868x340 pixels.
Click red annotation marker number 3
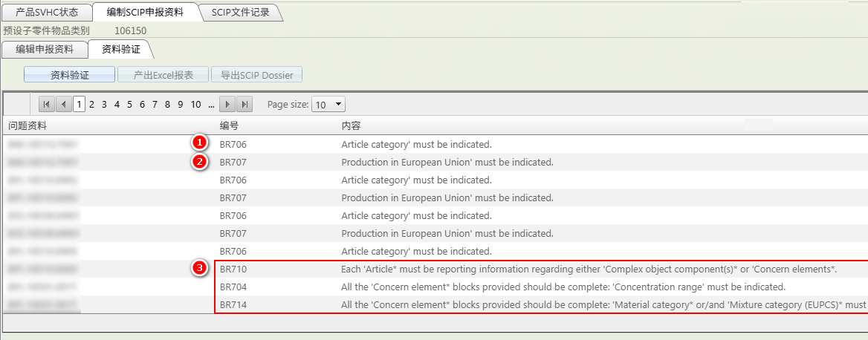pos(198,269)
